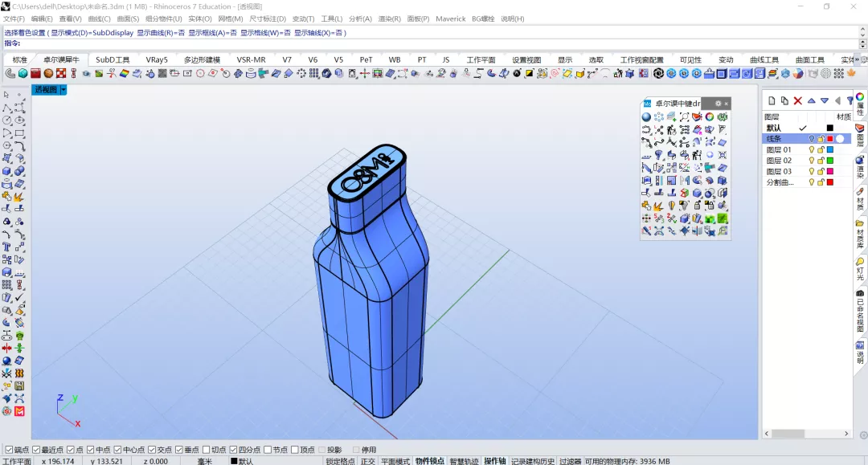Move the layer up with the up arrow
The width and height of the screenshot is (868, 465).
tap(811, 100)
